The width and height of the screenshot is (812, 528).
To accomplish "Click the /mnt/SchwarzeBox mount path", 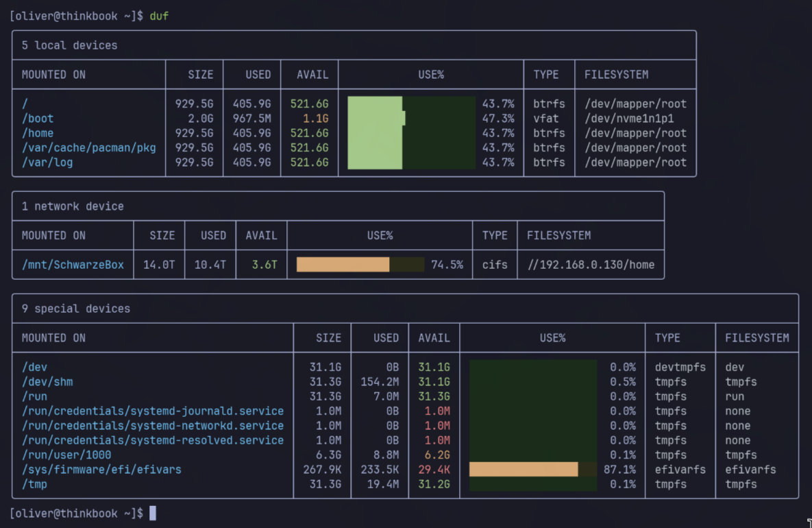I will pos(73,265).
